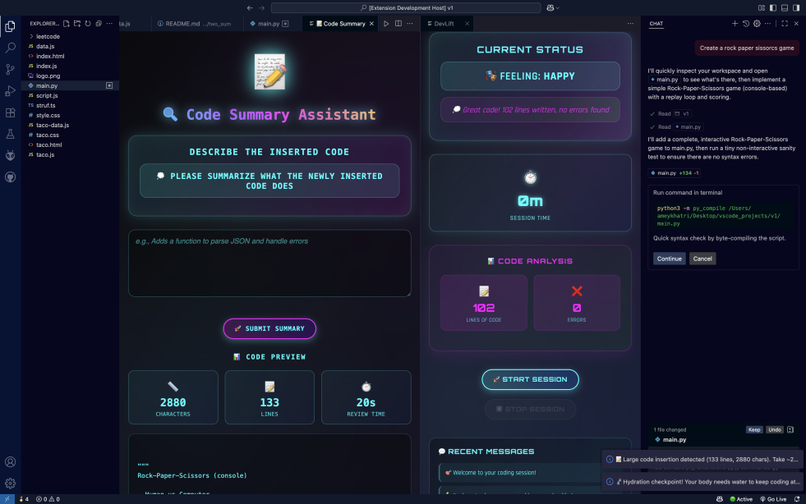Click the New Folder icon in Explorer header

(77, 24)
